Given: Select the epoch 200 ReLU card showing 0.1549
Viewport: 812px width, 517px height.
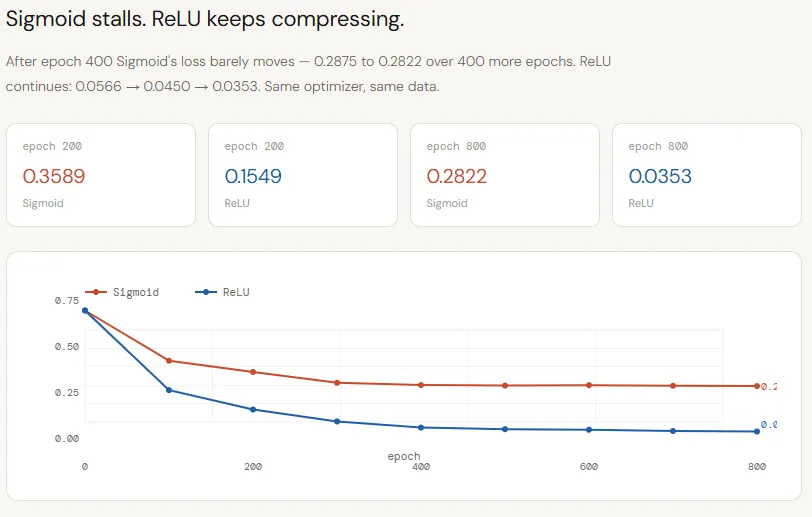Looking at the screenshot, I should pos(303,175).
